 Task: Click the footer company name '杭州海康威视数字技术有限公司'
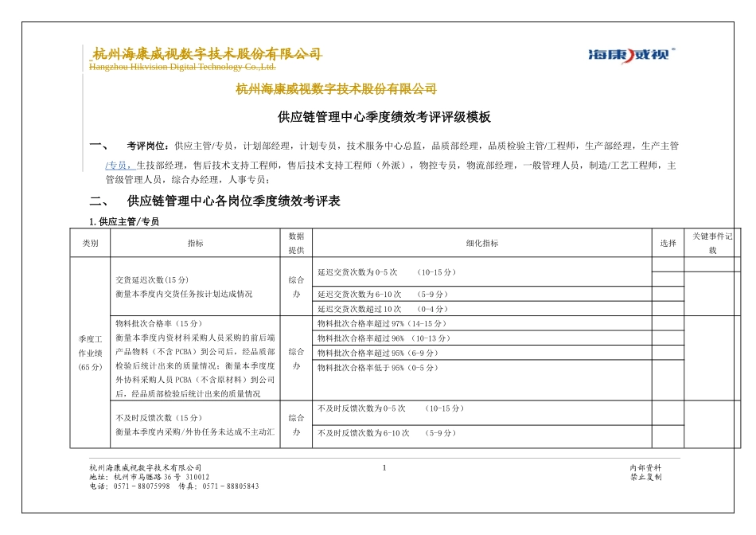(145, 467)
